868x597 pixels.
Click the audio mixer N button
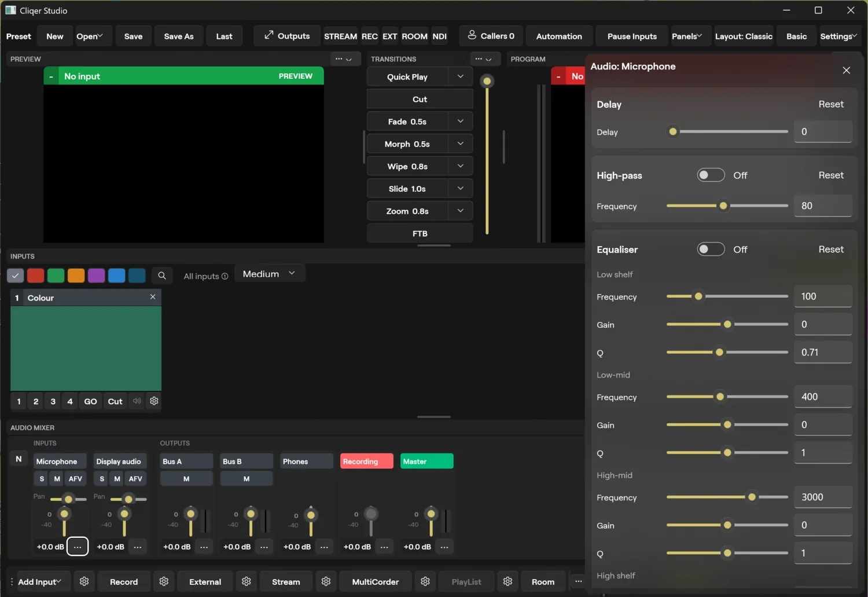pyautogui.click(x=19, y=459)
